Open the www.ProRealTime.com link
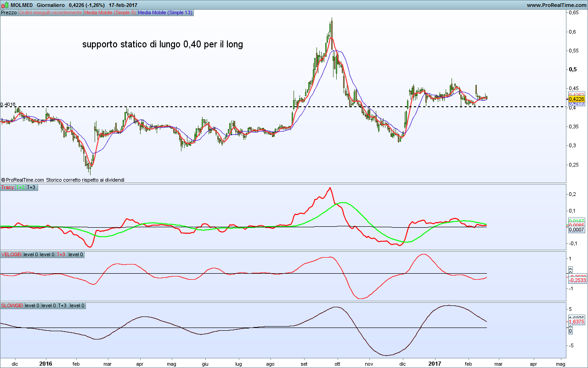Screen dimensions: 588x368 coord(556,5)
